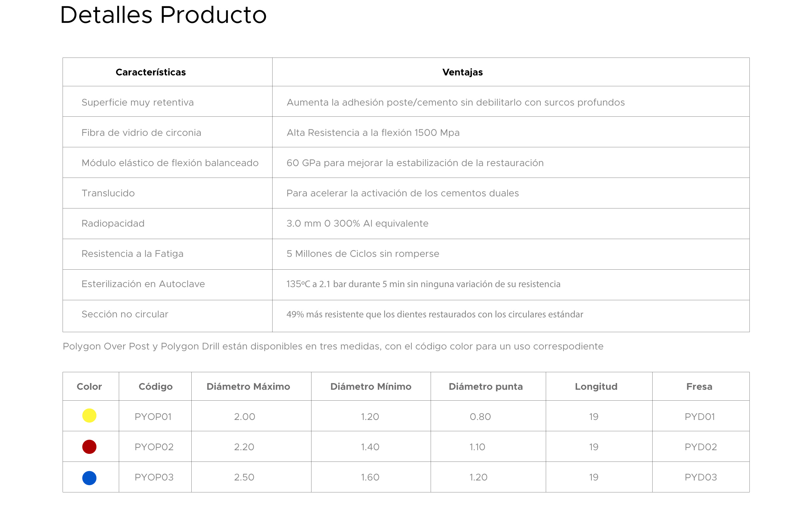Click the Ventajas column header
812x527 pixels.
coord(462,72)
